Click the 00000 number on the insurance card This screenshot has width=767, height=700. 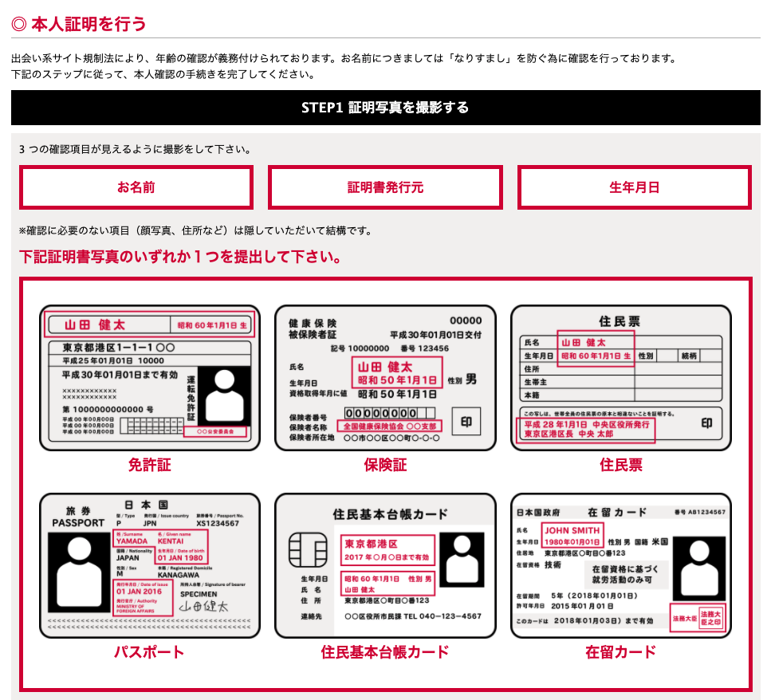point(466,321)
